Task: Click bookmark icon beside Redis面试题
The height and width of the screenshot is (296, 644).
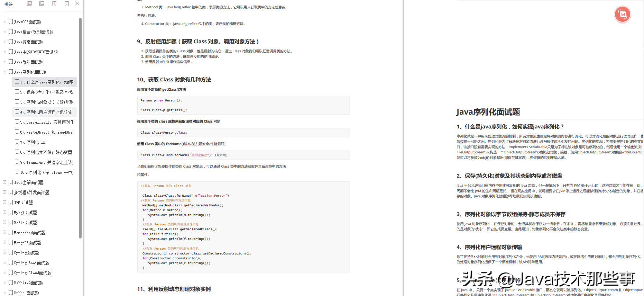Action: pyautogui.click(x=11, y=222)
